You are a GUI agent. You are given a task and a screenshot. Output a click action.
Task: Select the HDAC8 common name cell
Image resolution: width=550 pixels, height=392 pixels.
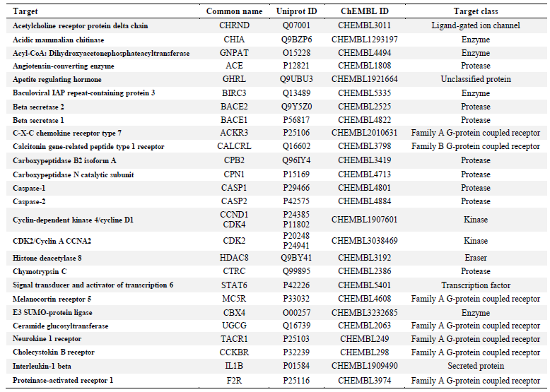[x=234, y=258]
